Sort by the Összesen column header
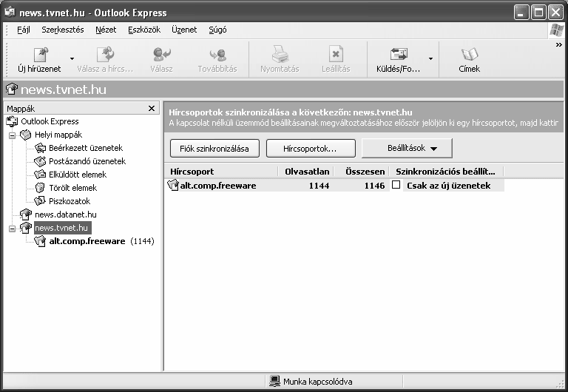The width and height of the screenshot is (568, 392). (361, 172)
